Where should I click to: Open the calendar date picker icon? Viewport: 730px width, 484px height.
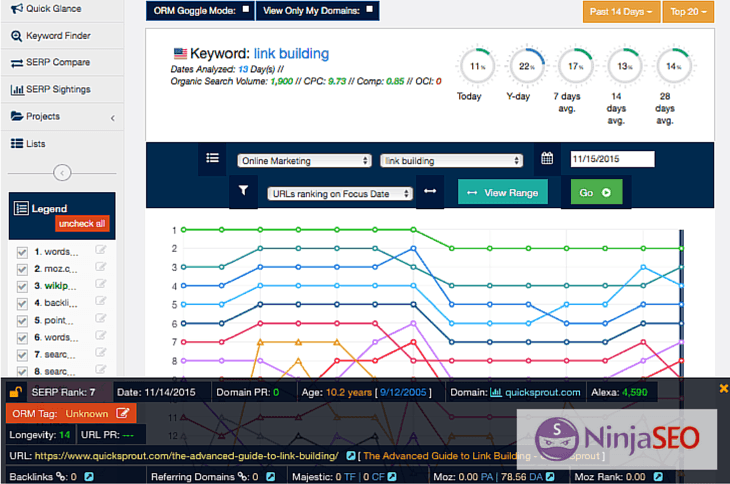[547, 158]
